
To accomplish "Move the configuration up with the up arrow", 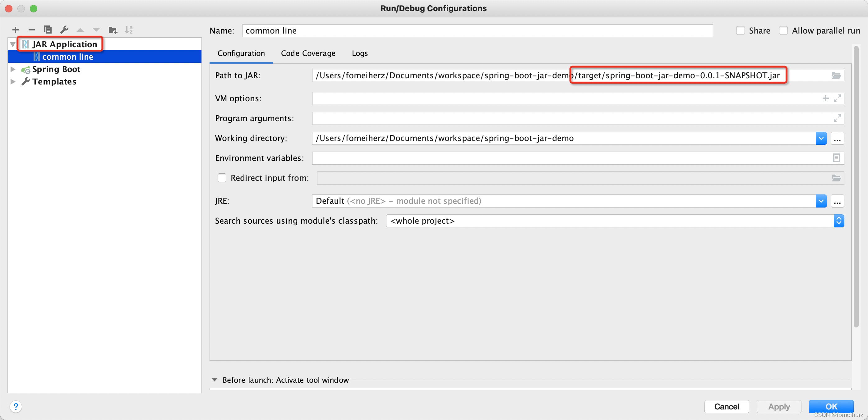I will tap(80, 30).
